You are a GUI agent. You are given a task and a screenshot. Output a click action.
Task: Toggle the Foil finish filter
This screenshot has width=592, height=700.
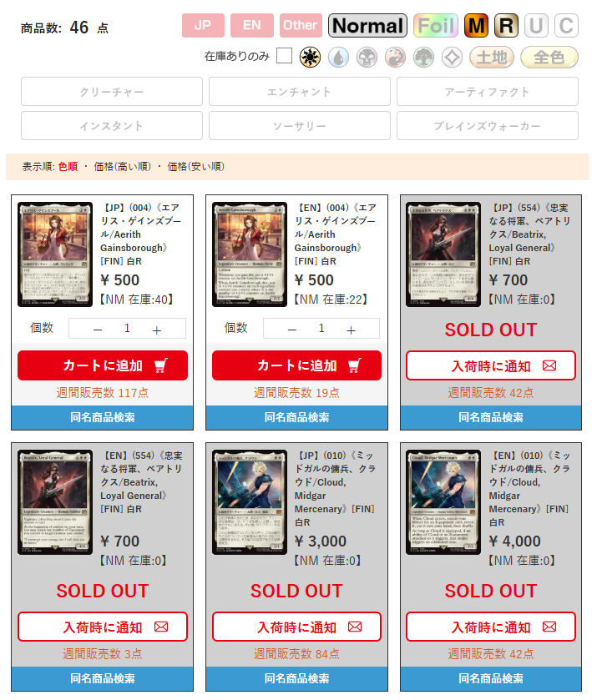coord(436,25)
